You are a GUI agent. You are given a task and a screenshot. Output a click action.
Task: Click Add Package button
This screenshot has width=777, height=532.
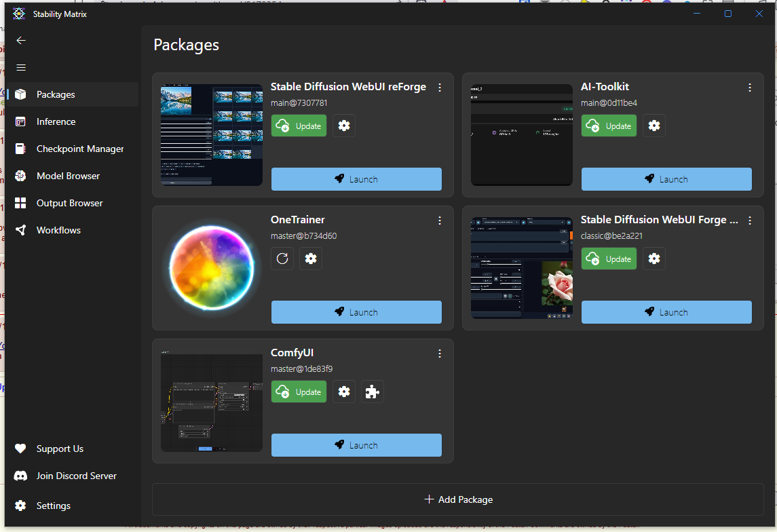458,499
